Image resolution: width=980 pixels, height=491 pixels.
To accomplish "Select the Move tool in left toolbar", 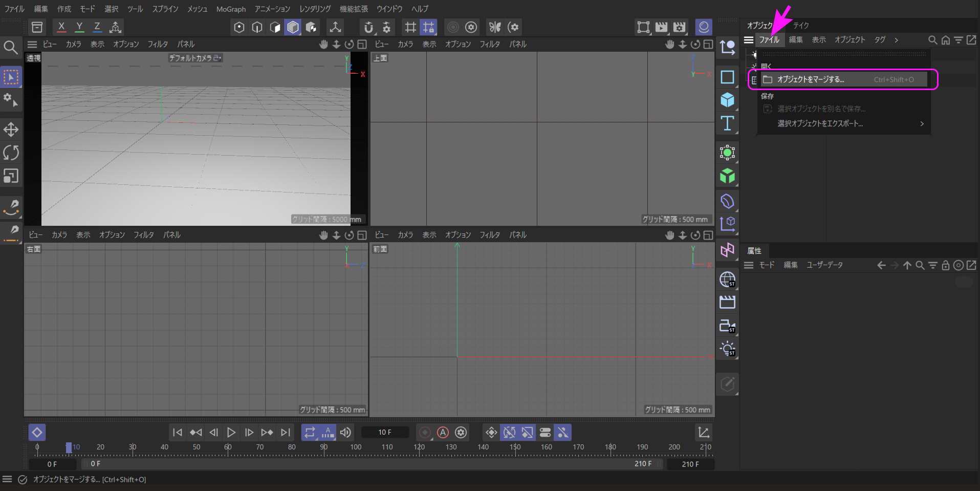I will (x=11, y=130).
